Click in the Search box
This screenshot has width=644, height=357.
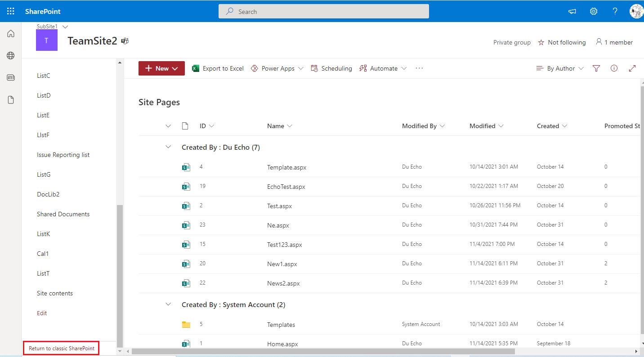click(x=324, y=11)
